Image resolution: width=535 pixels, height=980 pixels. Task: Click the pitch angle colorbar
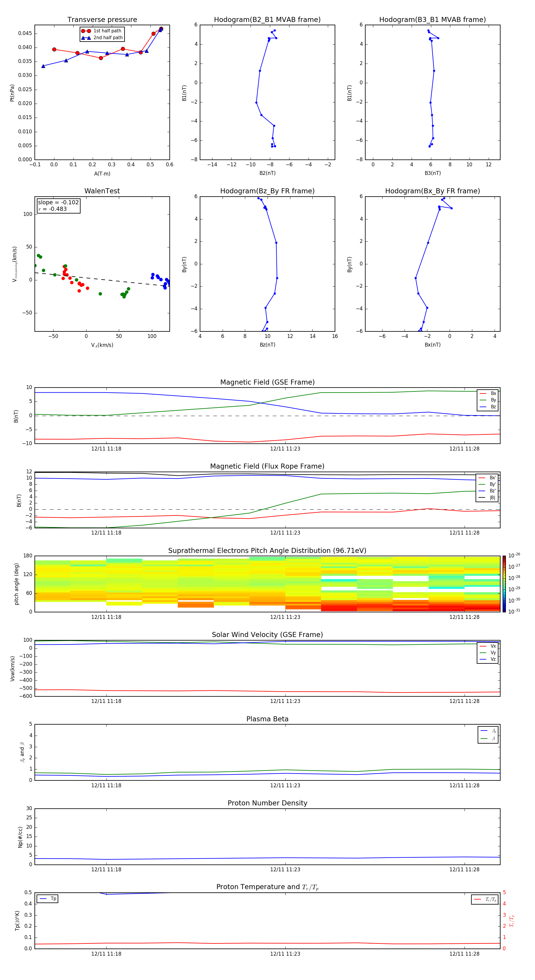[x=504, y=584]
